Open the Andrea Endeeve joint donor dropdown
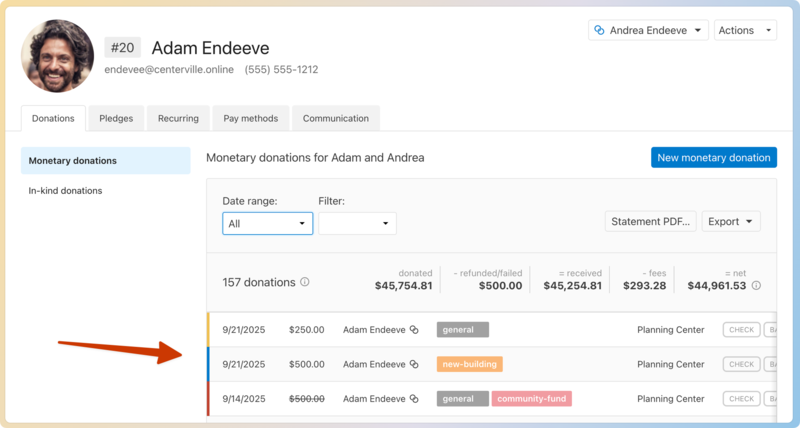 coord(648,31)
